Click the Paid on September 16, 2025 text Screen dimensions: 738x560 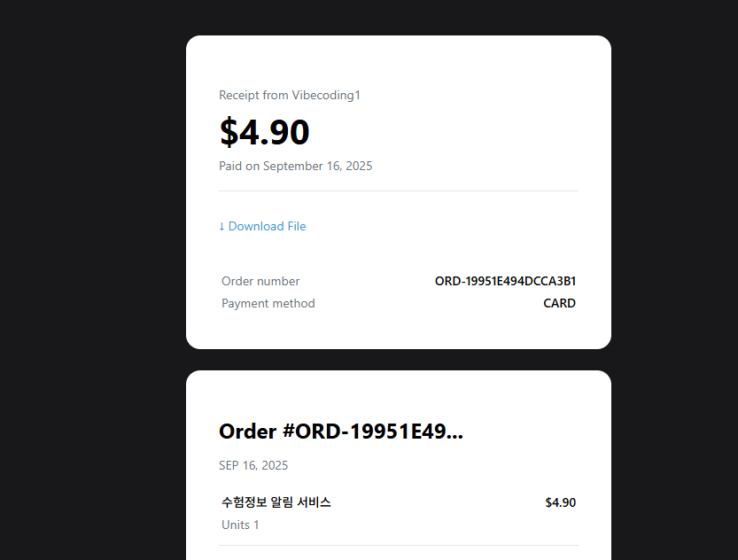point(295,166)
